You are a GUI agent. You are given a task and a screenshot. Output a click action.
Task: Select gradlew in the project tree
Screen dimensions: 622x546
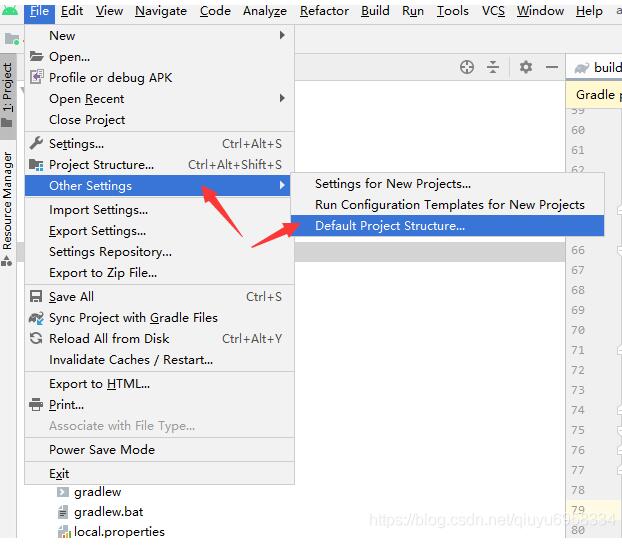[98, 492]
